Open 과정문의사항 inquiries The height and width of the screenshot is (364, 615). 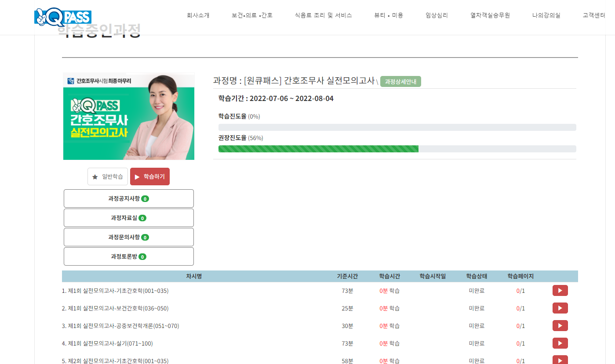click(x=129, y=237)
